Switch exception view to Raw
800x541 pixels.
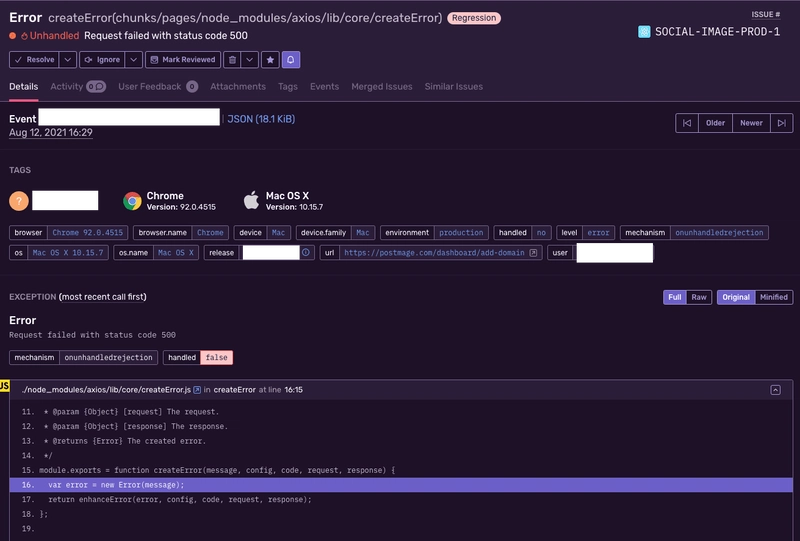click(700, 297)
